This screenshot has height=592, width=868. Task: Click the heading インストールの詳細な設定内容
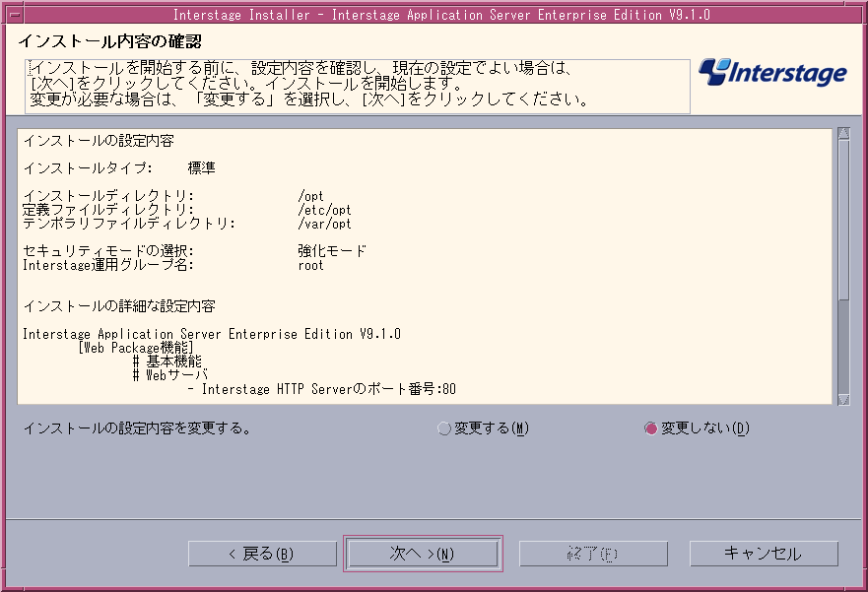point(119,306)
